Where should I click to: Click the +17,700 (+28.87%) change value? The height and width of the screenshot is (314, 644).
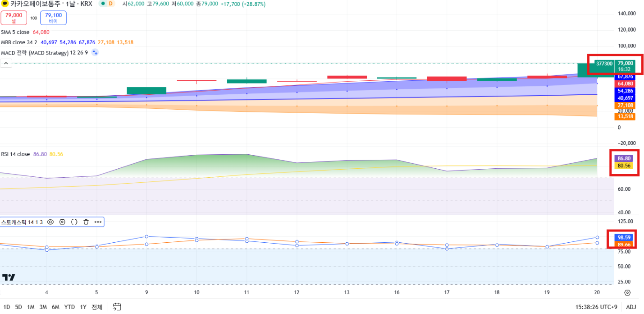coord(243,4)
